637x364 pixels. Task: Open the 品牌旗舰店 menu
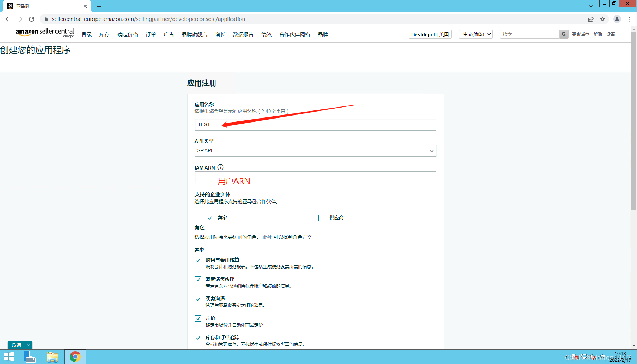(x=194, y=34)
